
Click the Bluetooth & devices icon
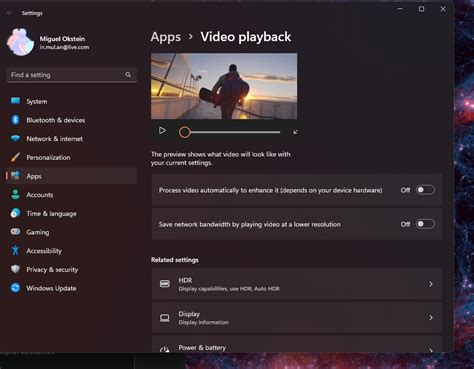[x=15, y=120]
